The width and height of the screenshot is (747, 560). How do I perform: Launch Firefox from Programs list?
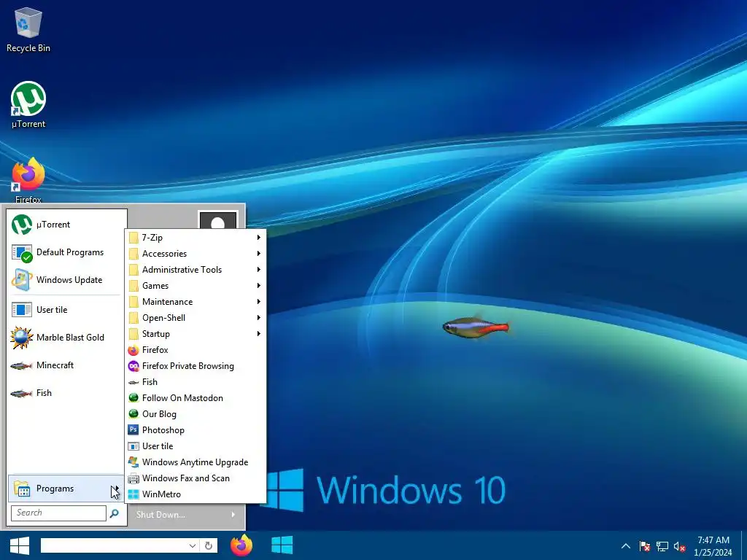(x=196, y=350)
